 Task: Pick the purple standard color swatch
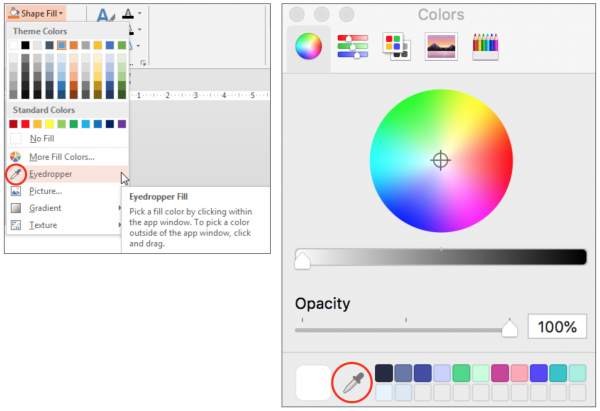tap(122, 124)
